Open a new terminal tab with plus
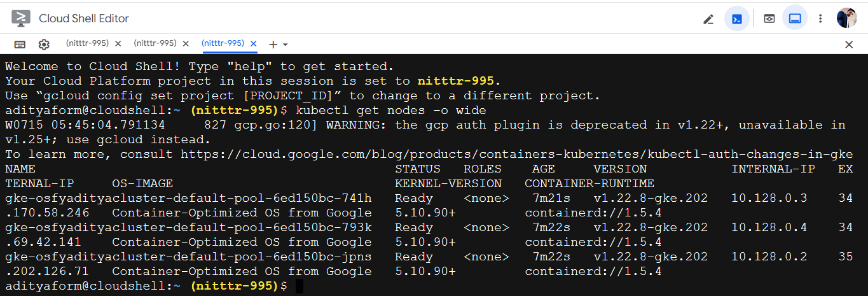 [273, 45]
